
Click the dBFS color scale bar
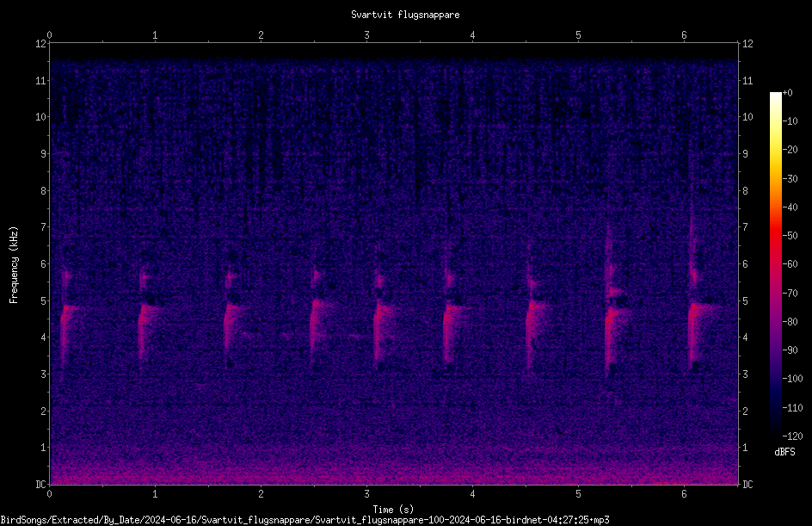click(775, 264)
